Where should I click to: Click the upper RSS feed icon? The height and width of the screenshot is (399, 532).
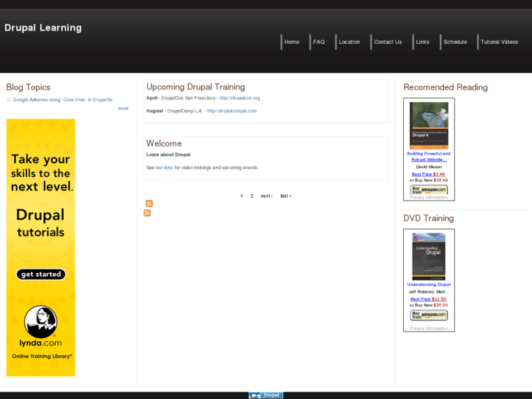pos(149,204)
